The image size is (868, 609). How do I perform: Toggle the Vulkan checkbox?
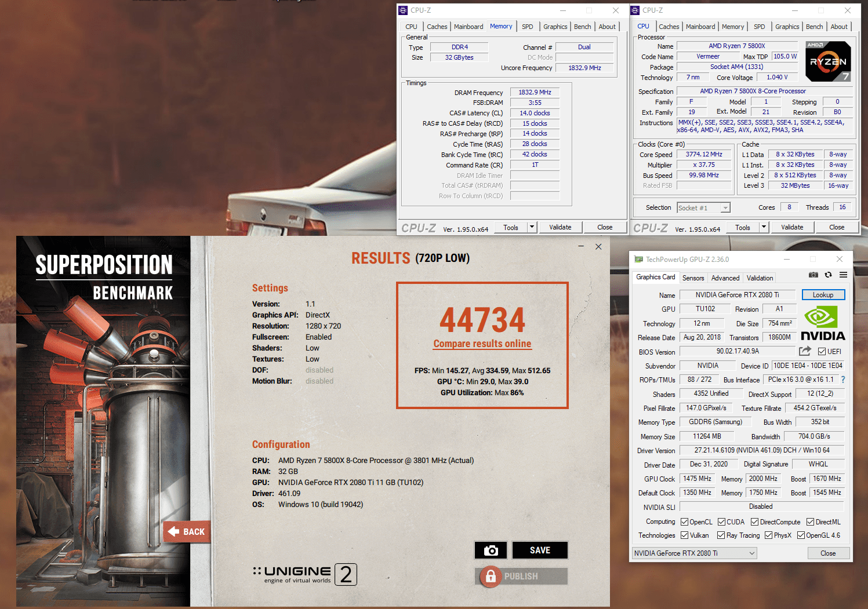coord(684,535)
